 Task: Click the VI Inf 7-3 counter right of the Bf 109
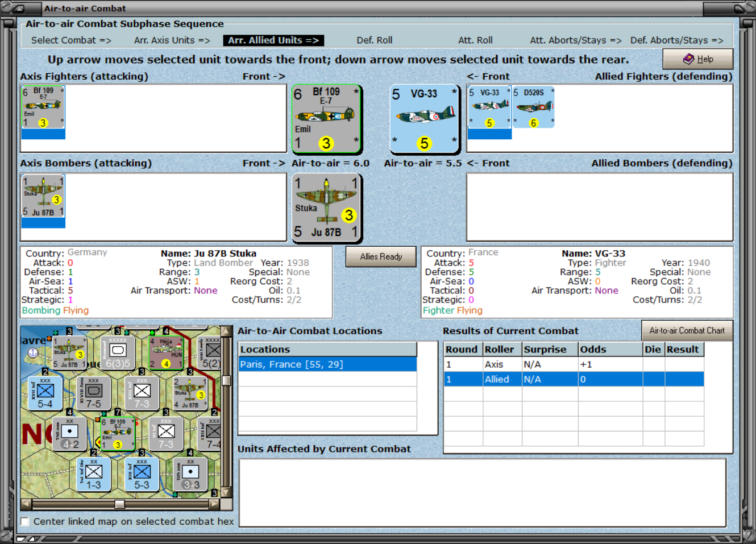click(166, 433)
